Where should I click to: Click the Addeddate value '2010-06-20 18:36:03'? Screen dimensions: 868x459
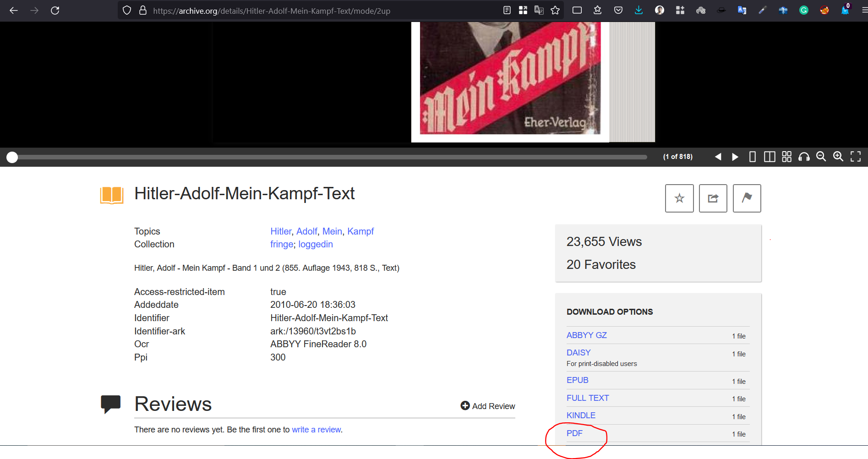pyautogui.click(x=313, y=305)
